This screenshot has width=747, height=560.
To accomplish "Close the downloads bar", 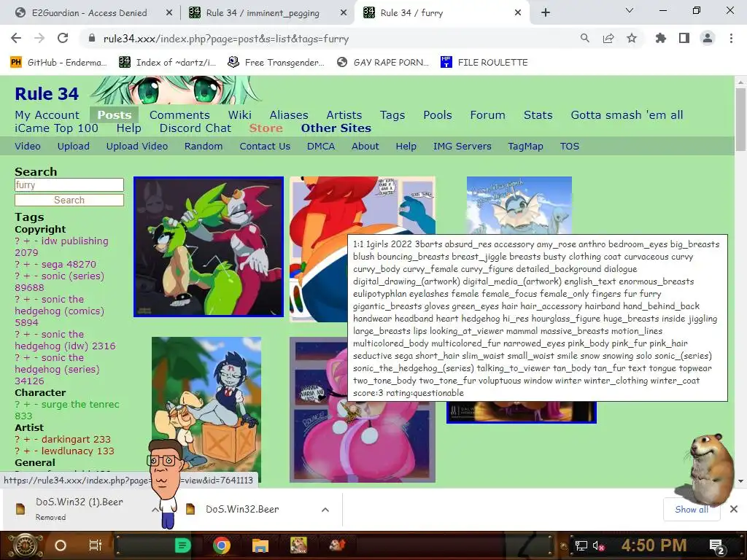I will 734,510.
